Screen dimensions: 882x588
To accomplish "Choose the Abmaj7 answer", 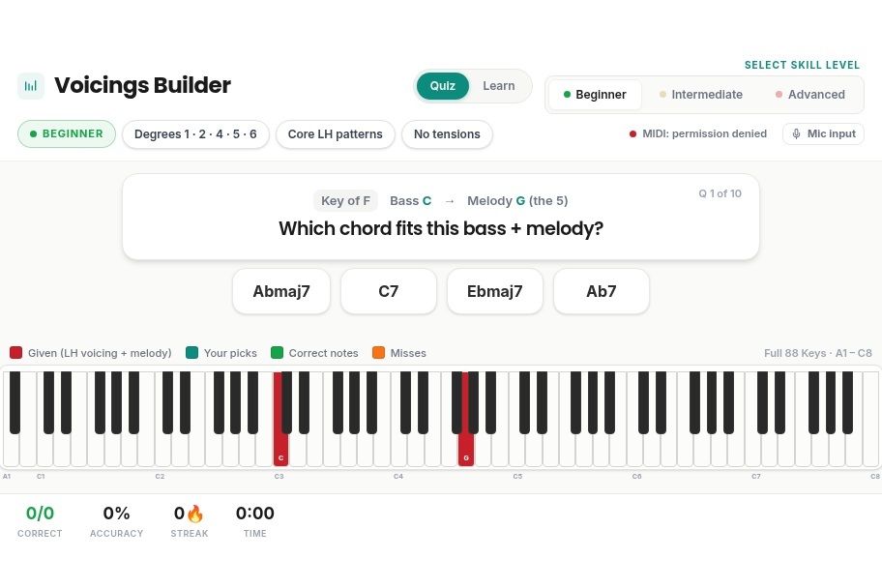I will click(x=281, y=291).
